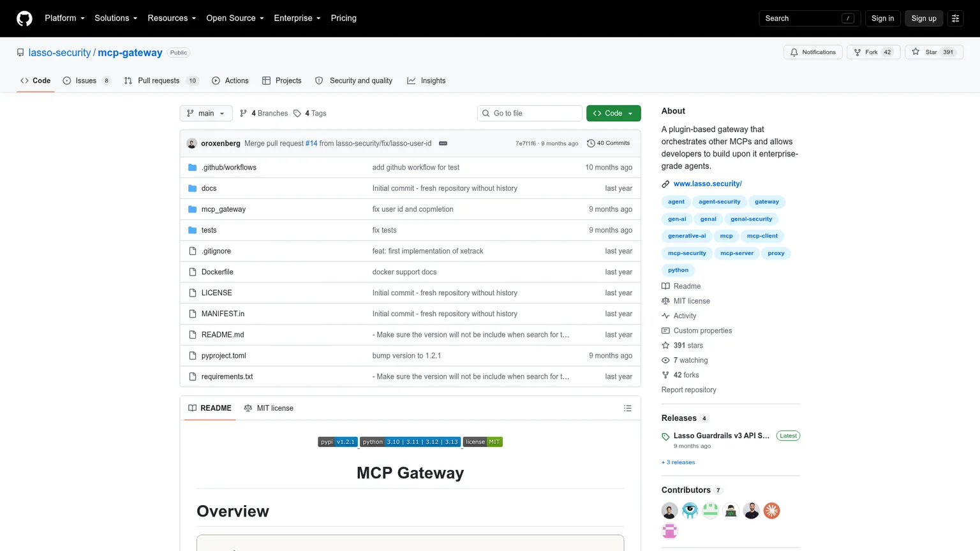Viewport: 980px width, 551px height.
Task: Click the Go to file field
Action: pos(530,114)
